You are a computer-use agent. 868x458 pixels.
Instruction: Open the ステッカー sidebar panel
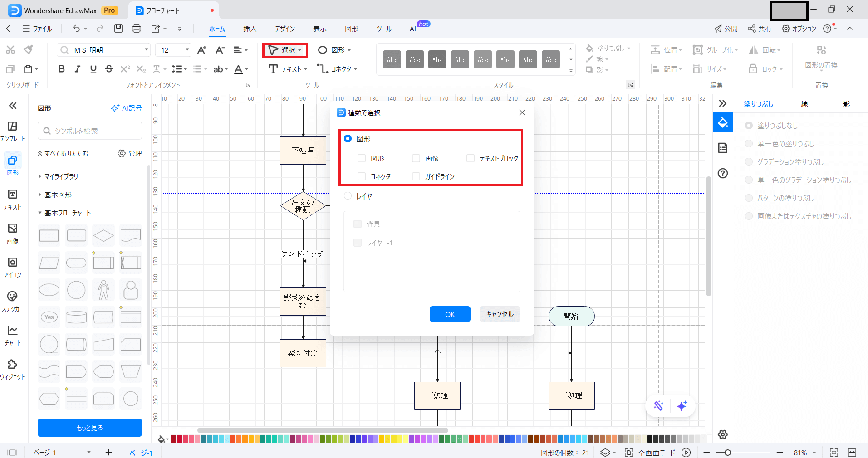[x=13, y=302]
